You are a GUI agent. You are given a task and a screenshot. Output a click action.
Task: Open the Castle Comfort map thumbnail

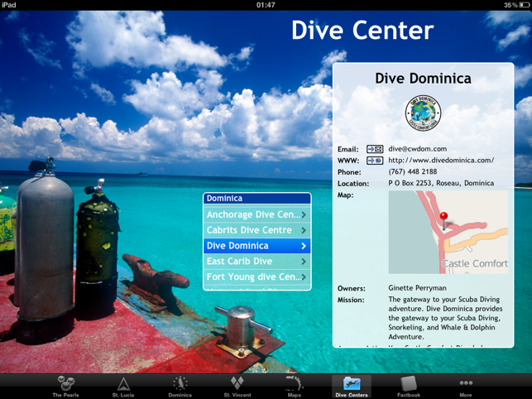pos(448,232)
